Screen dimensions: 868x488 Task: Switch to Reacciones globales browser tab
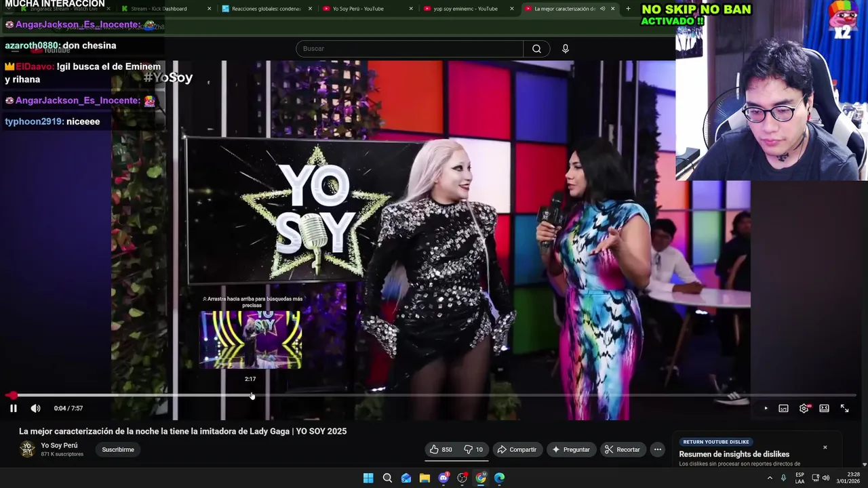tap(267, 9)
